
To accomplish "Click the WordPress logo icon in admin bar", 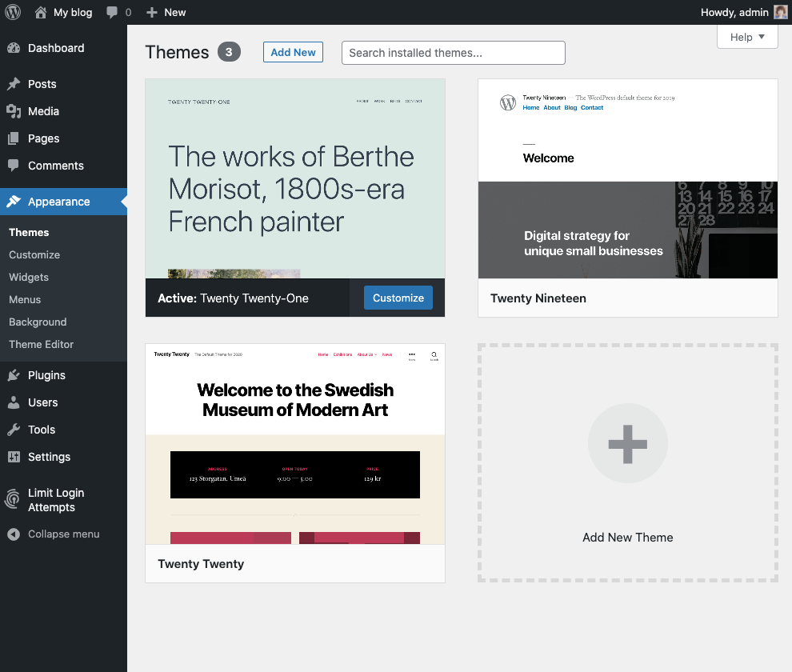I will coord(13,12).
